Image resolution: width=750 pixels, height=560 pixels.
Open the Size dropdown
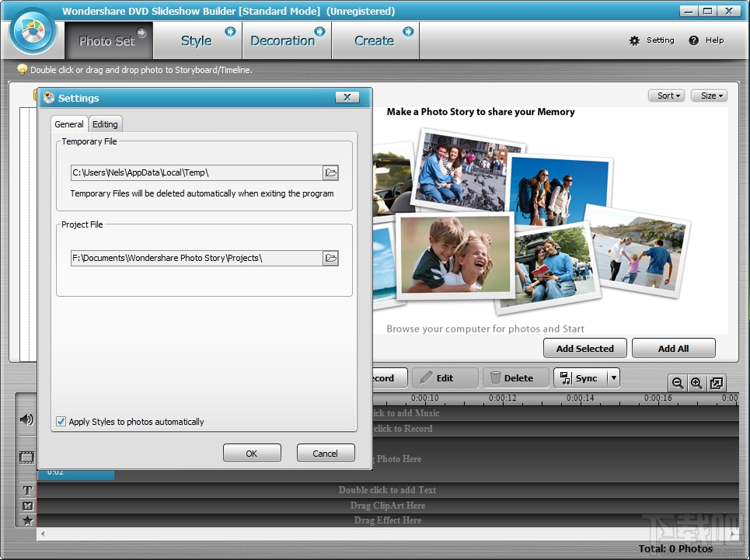click(x=708, y=95)
